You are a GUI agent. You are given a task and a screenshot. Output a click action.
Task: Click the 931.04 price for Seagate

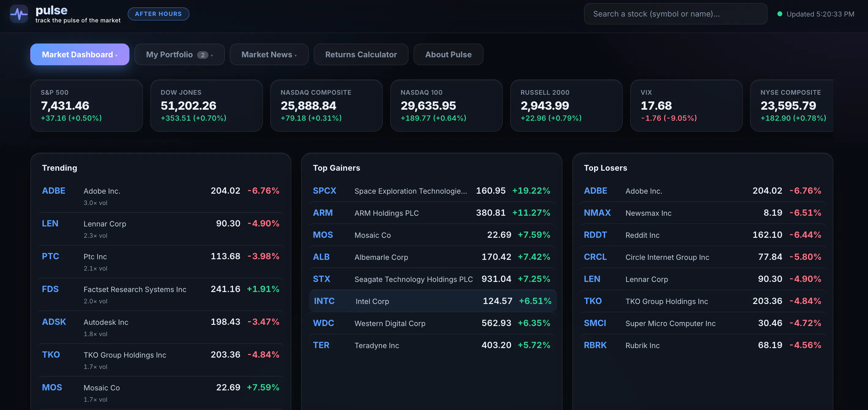pos(496,279)
